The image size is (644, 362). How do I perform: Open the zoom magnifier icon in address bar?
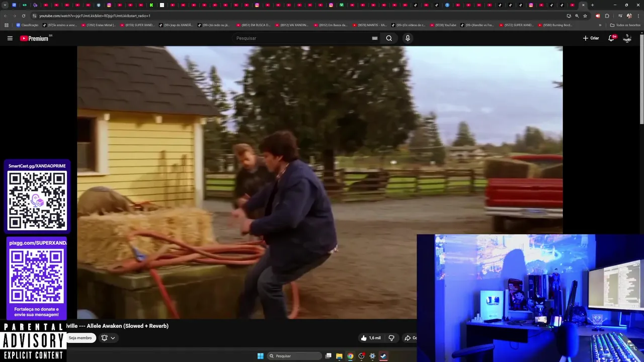(x=577, y=16)
